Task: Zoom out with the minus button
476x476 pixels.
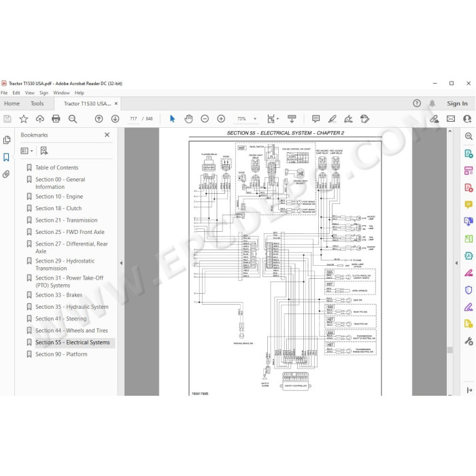Action: click(205, 119)
